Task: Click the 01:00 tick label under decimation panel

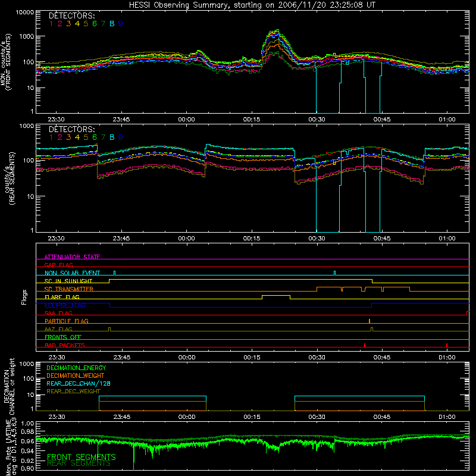Action: tap(447, 417)
